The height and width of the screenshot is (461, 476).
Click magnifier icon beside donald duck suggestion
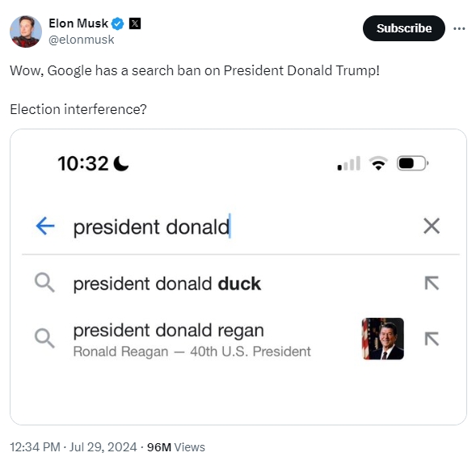[x=44, y=282]
